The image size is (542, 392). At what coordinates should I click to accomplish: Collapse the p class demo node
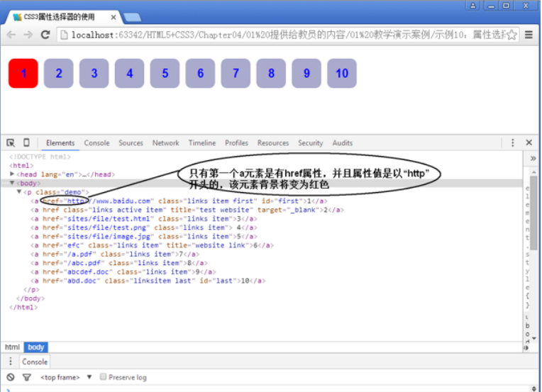19,191
